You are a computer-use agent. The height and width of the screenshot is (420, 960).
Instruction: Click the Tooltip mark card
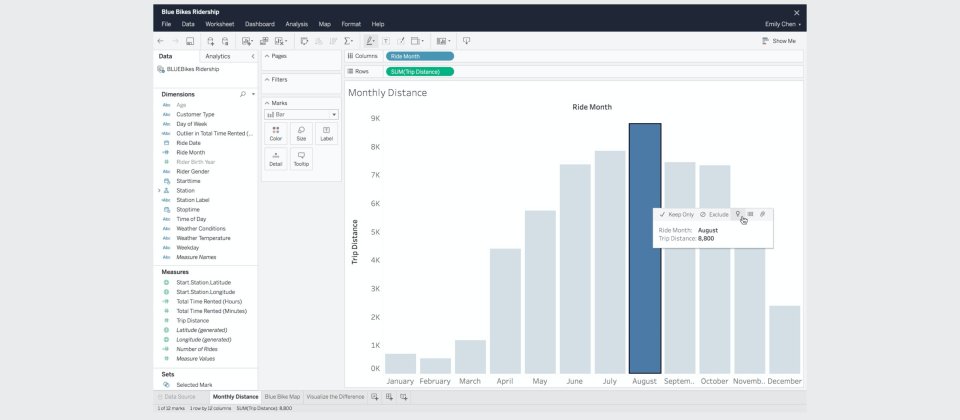(301, 159)
